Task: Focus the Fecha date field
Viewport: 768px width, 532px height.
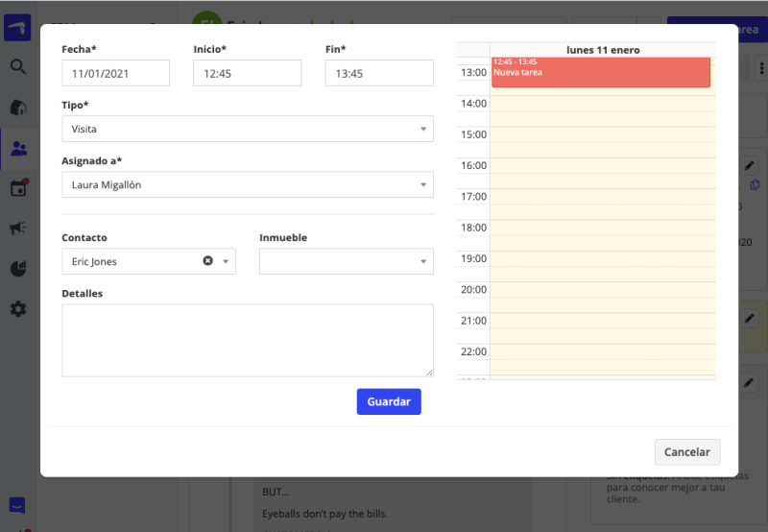Action: click(115, 73)
